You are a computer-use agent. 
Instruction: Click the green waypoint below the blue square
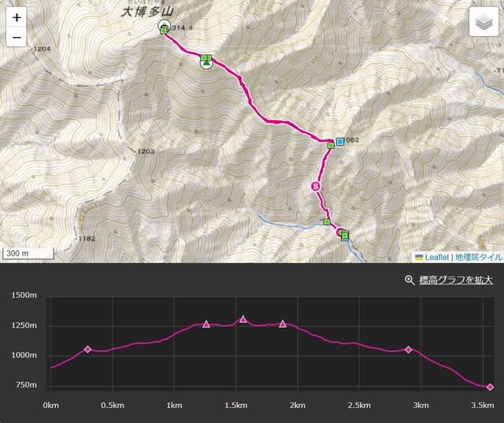point(331,146)
